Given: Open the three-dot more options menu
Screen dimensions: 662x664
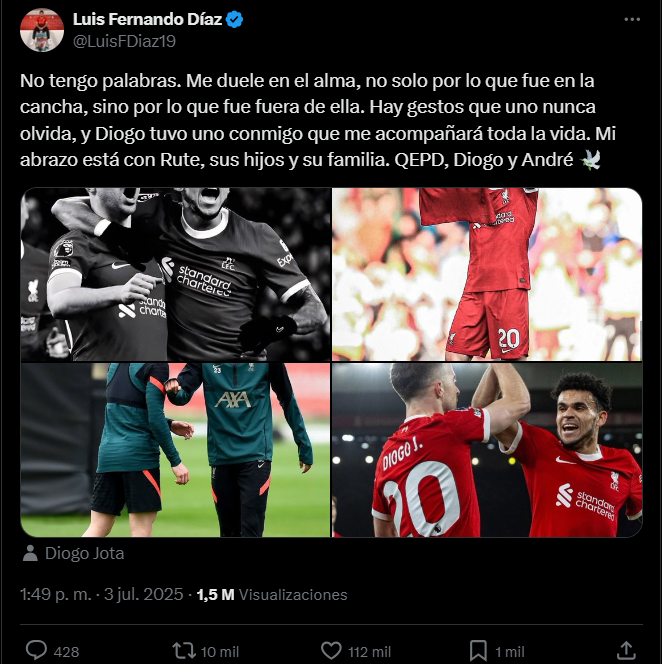Looking at the screenshot, I should (632, 19).
